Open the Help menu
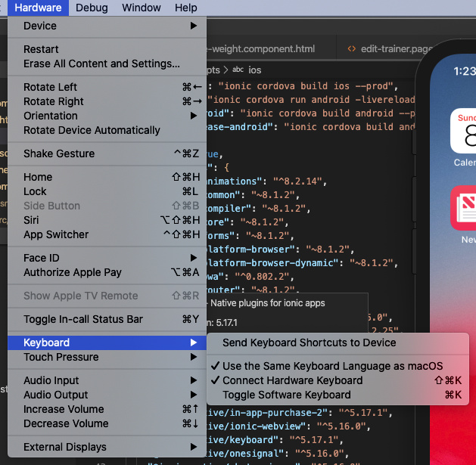This screenshot has height=465, width=476. click(x=186, y=8)
